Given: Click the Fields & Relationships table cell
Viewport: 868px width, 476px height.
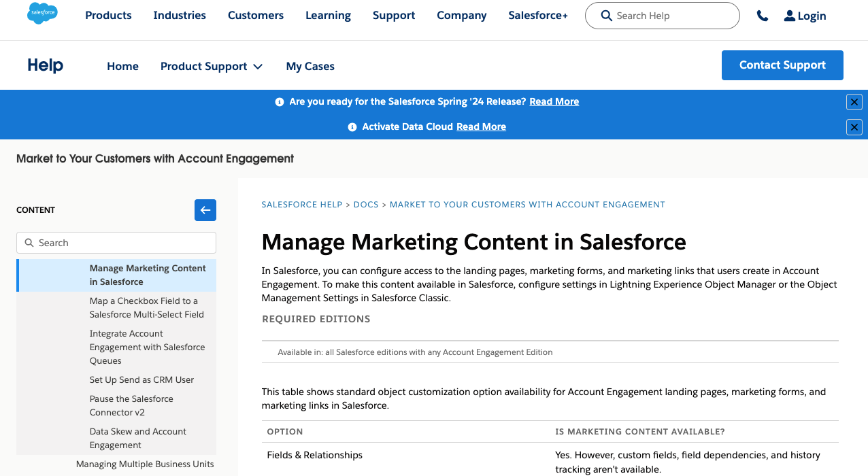Looking at the screenshot, I should click(x=315, y=455).
